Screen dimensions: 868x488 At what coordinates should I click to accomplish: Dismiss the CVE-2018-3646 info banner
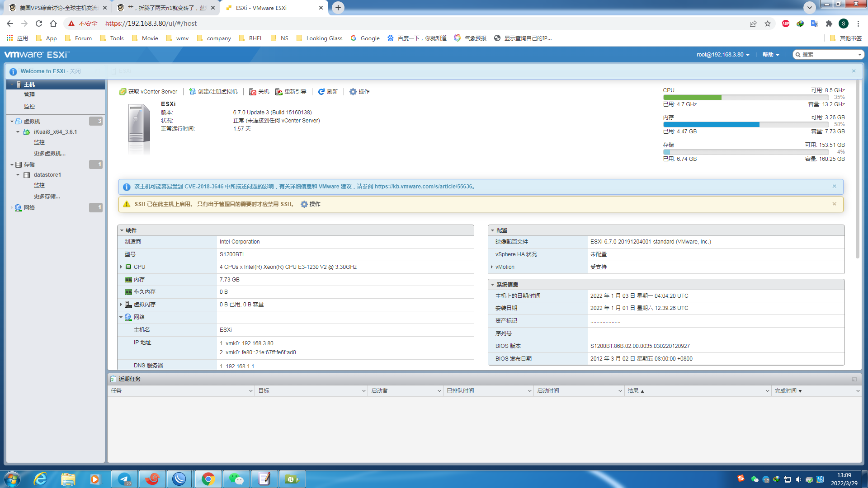point(835,186)
